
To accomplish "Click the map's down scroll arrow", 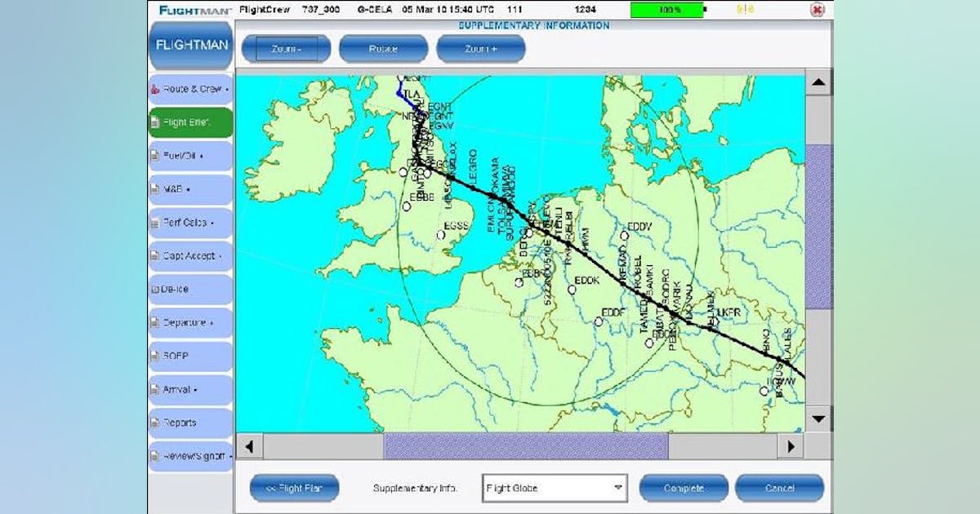I will tap(816, 418).
